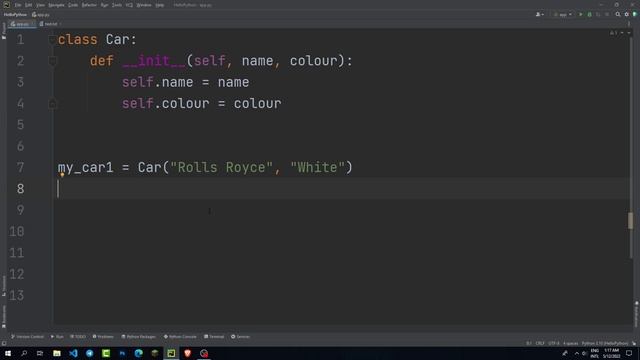Collapse the Car class fold marker
640x360 pixels.
(52, 40)
